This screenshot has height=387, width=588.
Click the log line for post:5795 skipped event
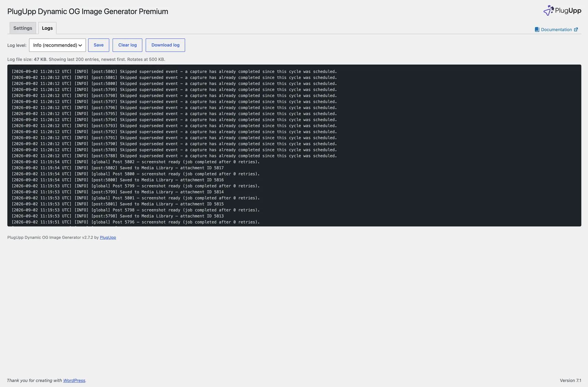174,114
